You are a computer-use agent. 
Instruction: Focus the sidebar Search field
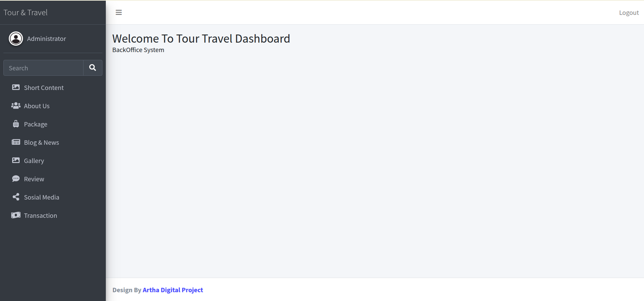[x=43, y=68]
